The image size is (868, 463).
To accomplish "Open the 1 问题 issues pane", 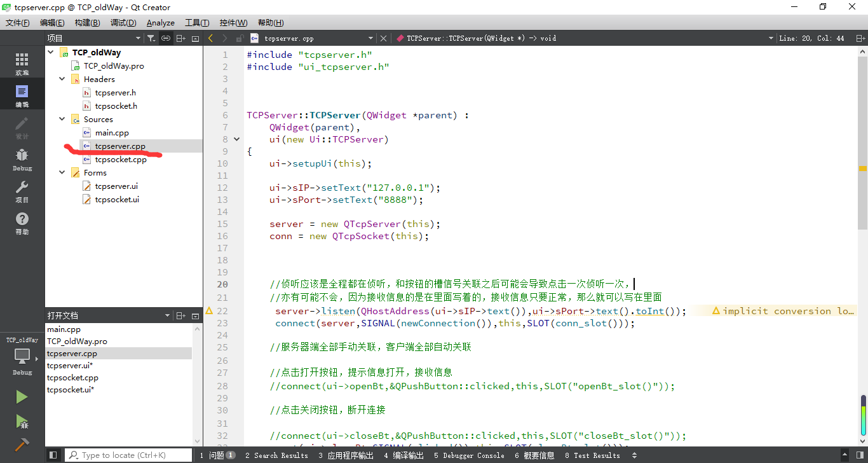I will 217,455.
